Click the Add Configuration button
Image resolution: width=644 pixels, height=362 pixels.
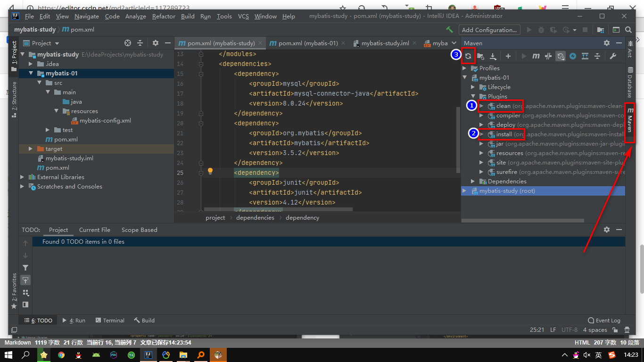[x=489, y=29]
